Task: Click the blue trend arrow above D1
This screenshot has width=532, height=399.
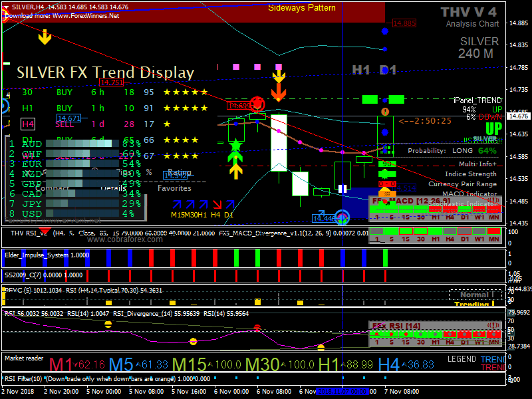Action: [230, 204]
